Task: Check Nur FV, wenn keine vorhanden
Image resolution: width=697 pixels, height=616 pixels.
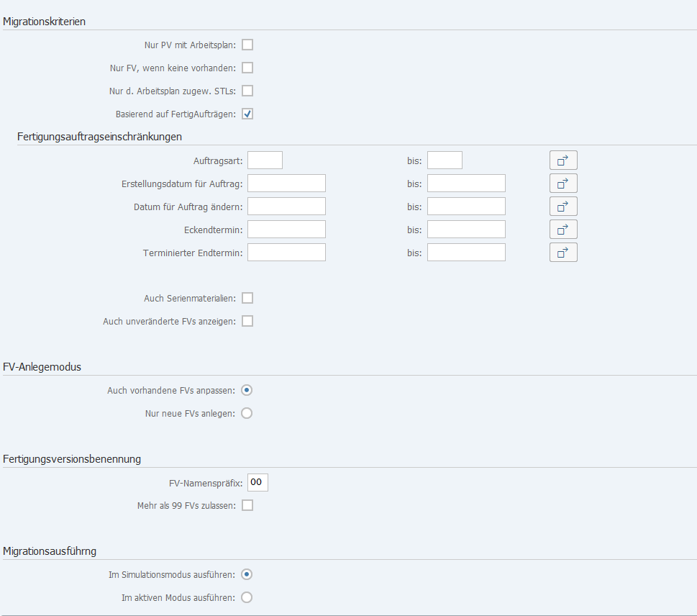Action: coord(247,68)
